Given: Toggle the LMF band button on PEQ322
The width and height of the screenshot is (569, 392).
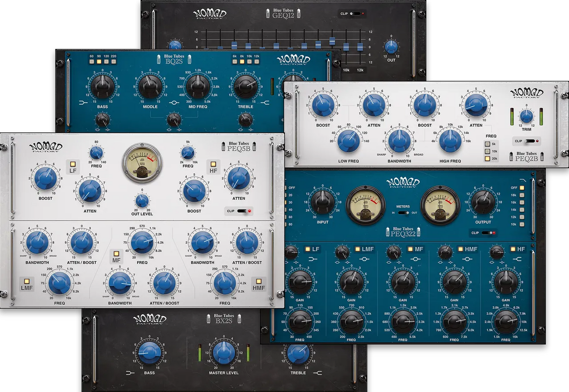Looking at the screenshot, I should pos(358,249).
